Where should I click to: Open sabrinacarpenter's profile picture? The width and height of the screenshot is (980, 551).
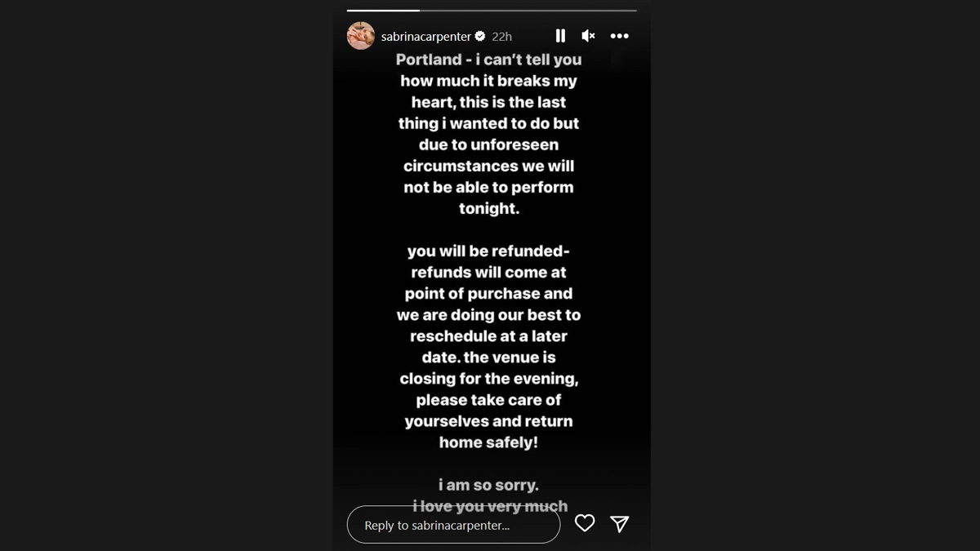pos(361,36)
